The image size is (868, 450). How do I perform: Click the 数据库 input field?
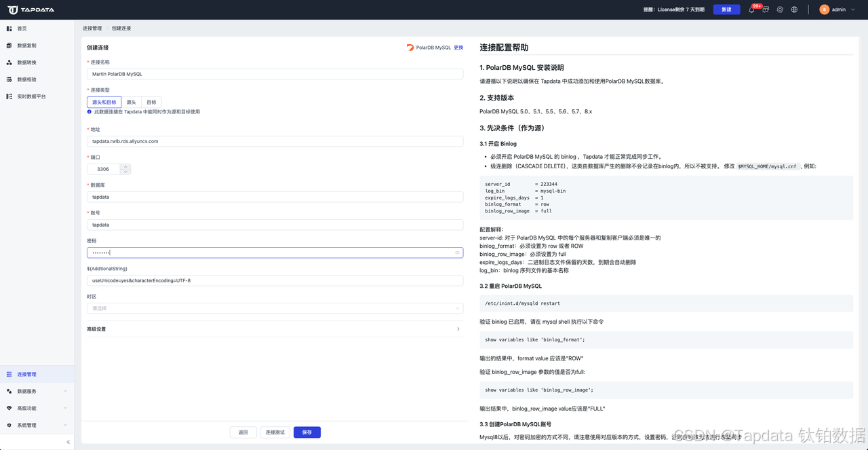click(275, 197)
